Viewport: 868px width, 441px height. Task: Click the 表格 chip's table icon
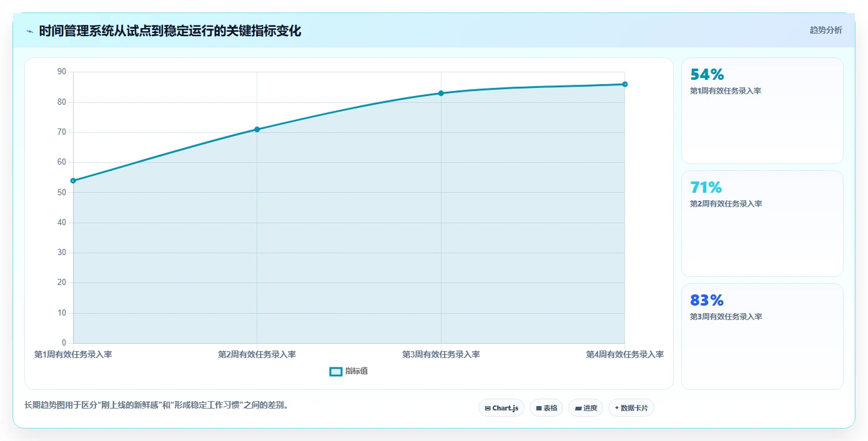(539, 409)
